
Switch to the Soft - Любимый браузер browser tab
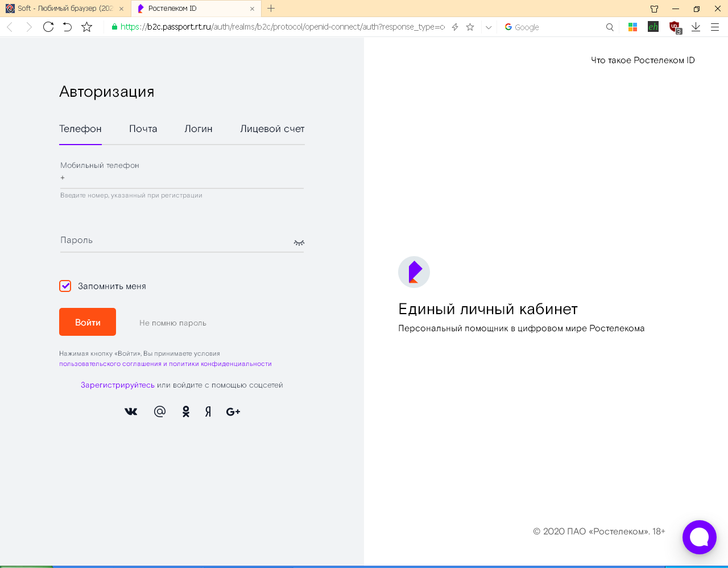point(65,9)
